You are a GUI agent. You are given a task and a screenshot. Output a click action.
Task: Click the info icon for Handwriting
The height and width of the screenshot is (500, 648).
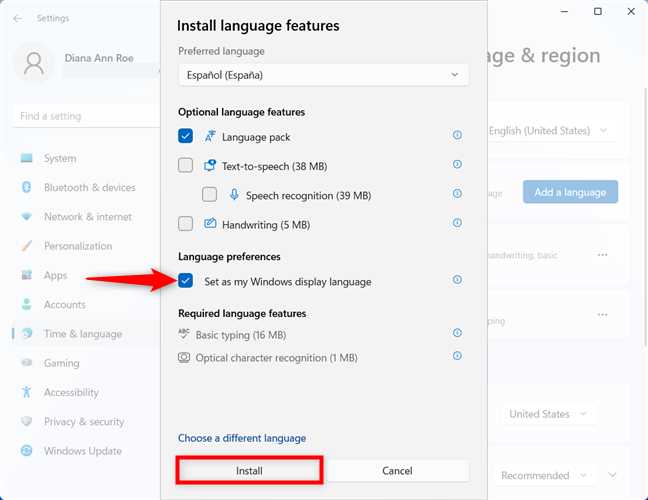tap(457, 223)
